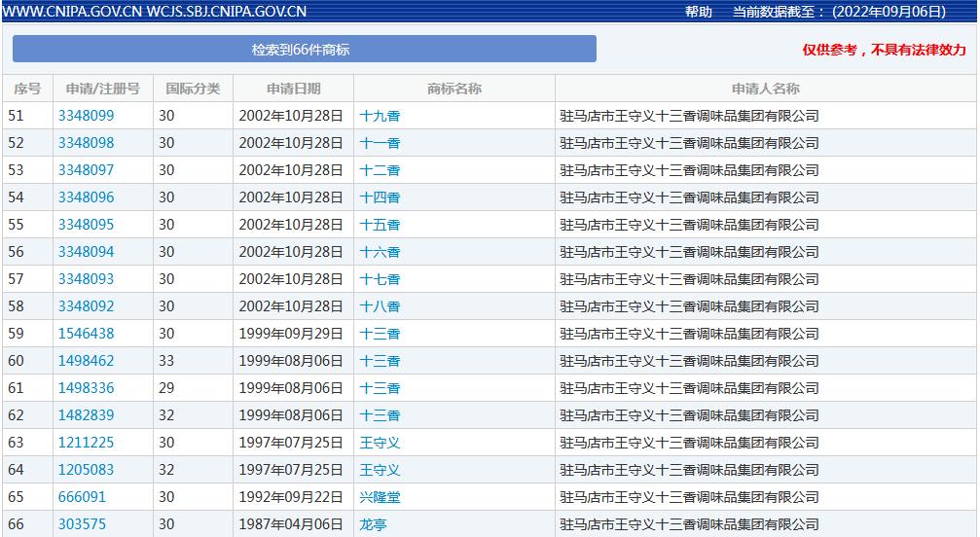Click the 申请/注册号 column header
This screenshot has width=980, height=537.
(x=102, y=89)
